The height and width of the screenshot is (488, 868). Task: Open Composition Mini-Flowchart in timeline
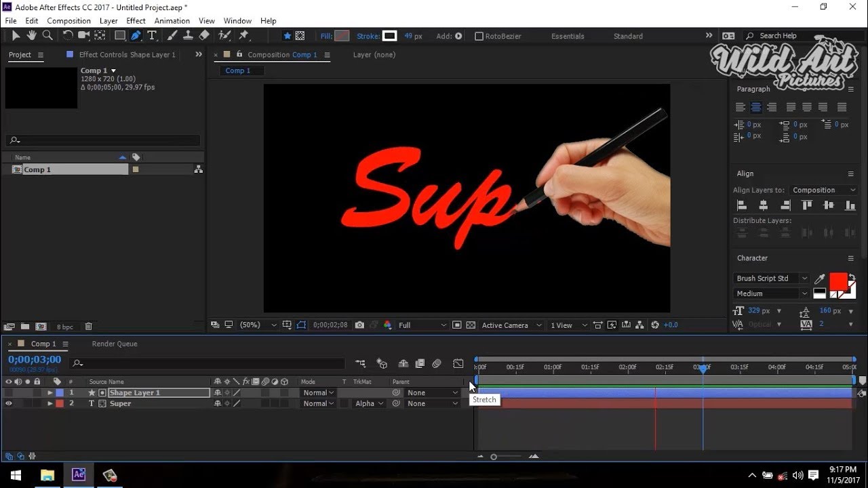(x=360, y=364)
